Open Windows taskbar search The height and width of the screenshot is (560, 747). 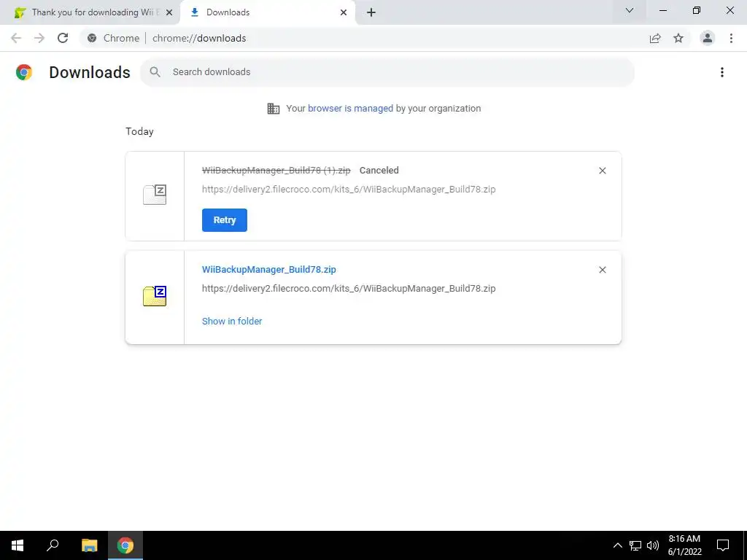point(53,545)
